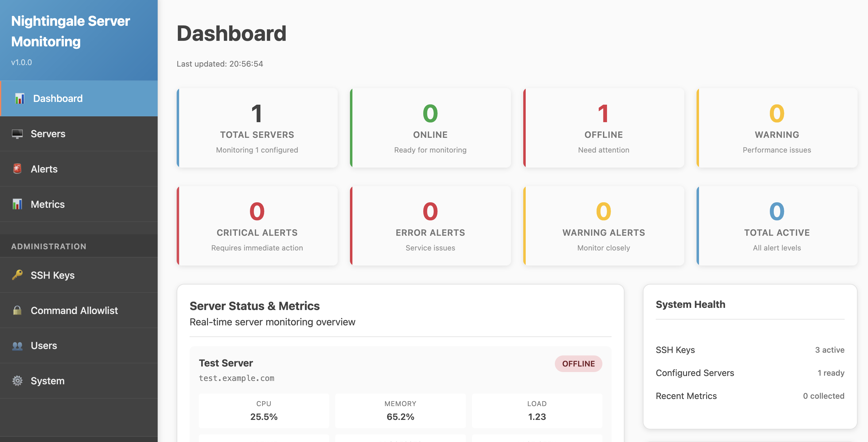
Task: Click the Servers monitor icon
Action: click(17, 134)
